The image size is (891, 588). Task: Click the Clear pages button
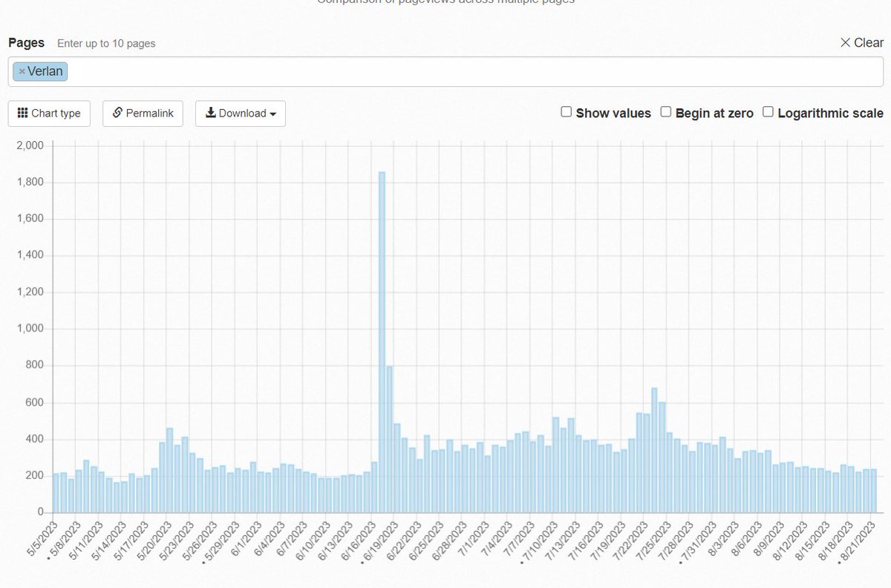click(861, 43)
